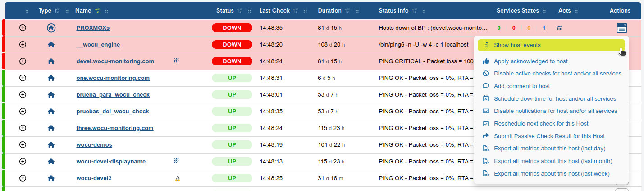Expand the wocu-devel2 host row
The height and width of the screenshot is (191, 644).
(x=23, y=178)
